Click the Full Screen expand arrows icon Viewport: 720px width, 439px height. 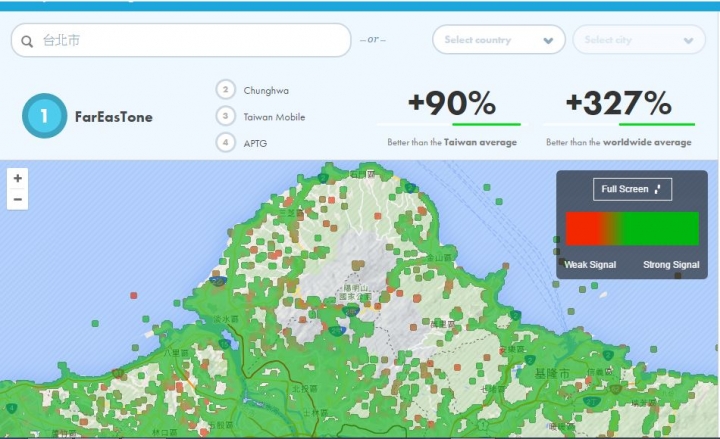(x=658, y=189)
